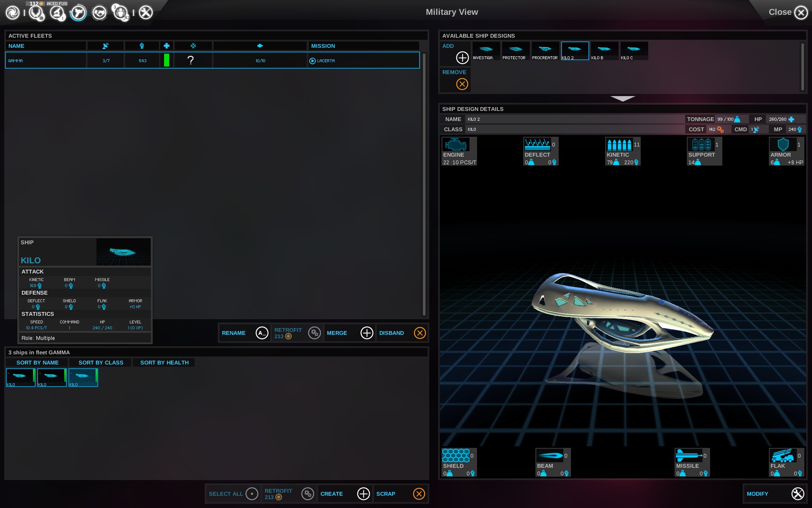Click the Remove ship design icon
Viewport: 812px width, 508px height.
462,84
